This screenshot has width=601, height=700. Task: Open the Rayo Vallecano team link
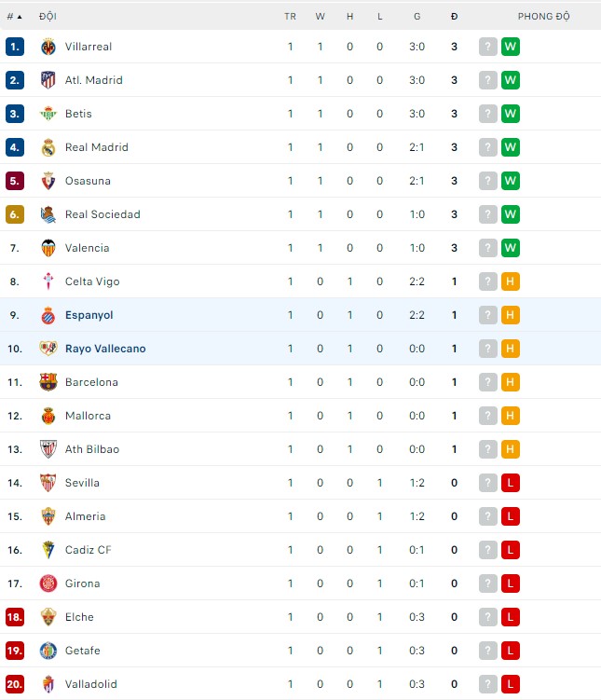105,349
